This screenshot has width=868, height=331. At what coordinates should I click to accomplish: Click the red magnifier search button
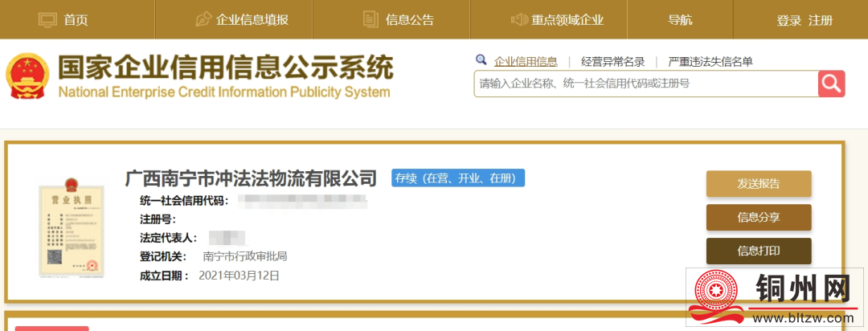[832, 84]
